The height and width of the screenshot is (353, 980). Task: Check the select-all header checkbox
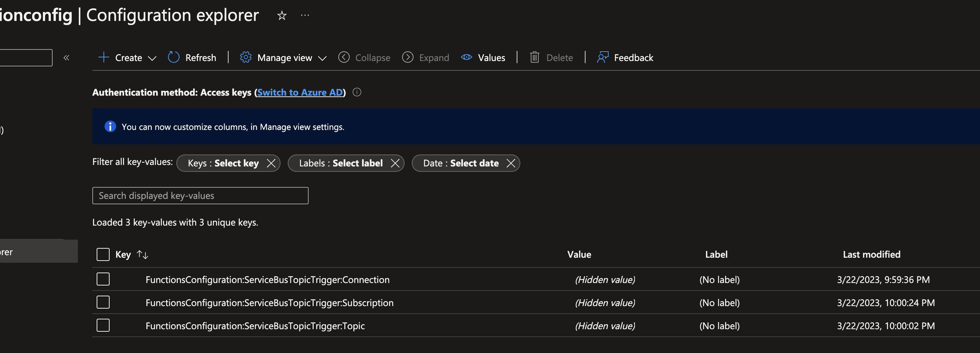pos(103,254)
